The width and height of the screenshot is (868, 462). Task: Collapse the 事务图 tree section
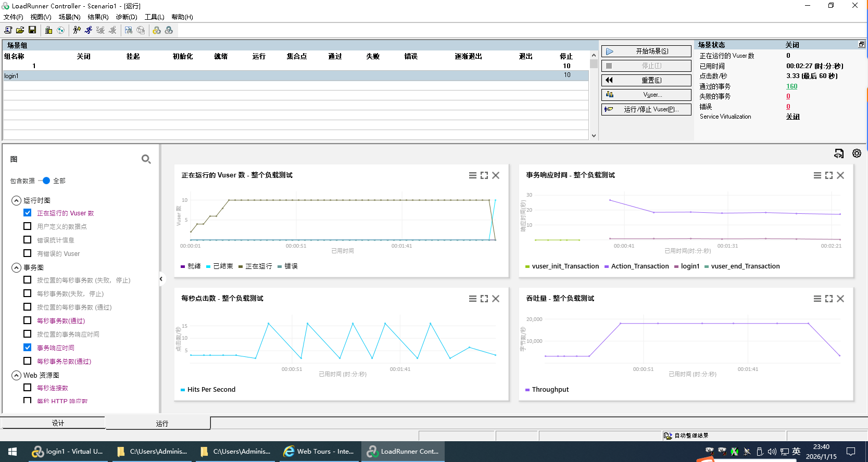(x=16, y=267)
